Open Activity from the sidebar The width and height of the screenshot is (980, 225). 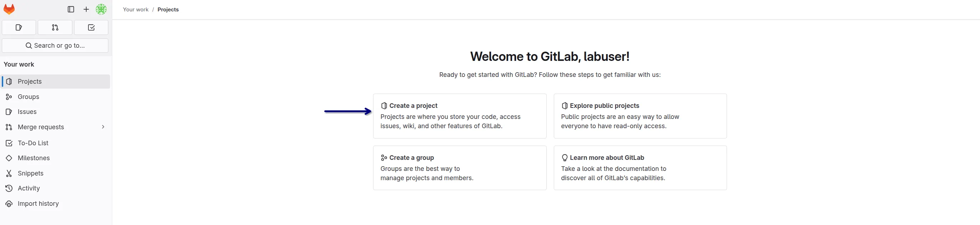[x=29, y=188]
